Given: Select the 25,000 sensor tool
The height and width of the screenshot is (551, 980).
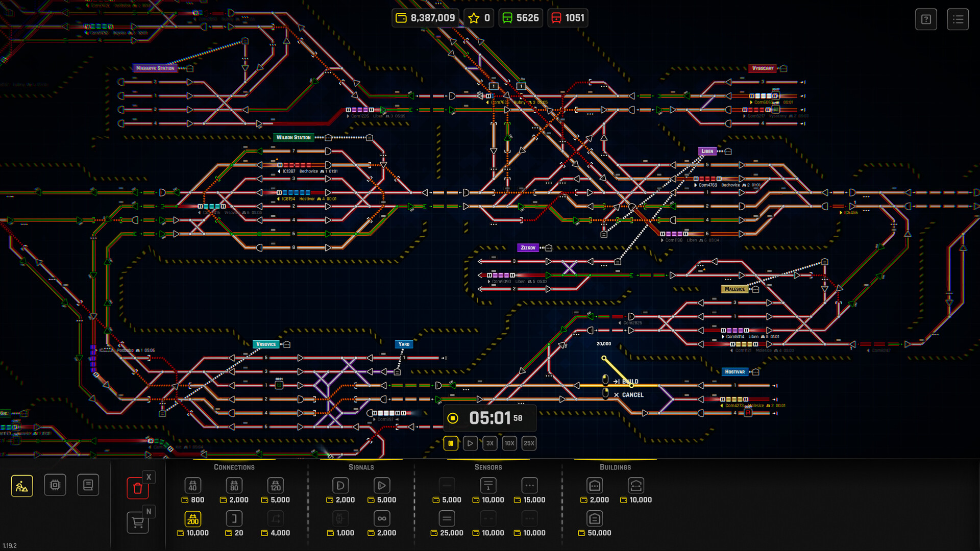Looking at the screenshot, I should (447, 518).
